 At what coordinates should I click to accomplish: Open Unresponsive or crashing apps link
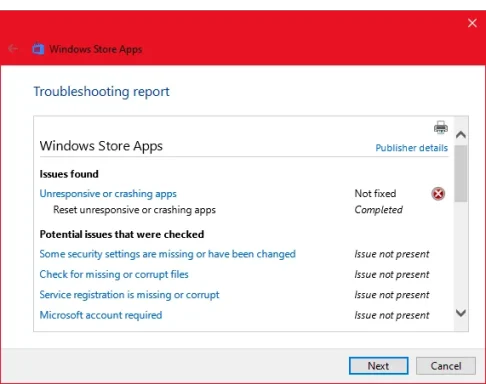point(108,194)
